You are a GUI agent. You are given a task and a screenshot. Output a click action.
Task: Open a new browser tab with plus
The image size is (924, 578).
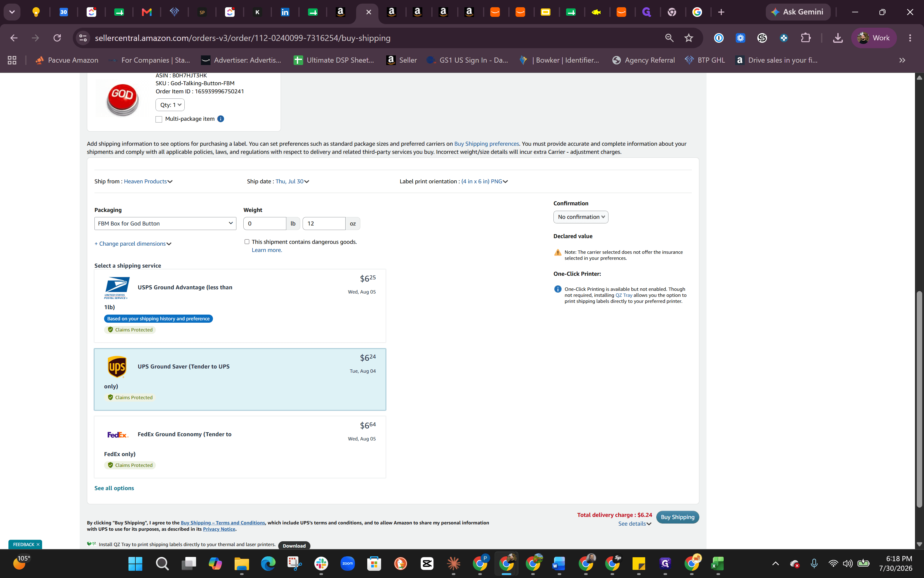[721, 12]
